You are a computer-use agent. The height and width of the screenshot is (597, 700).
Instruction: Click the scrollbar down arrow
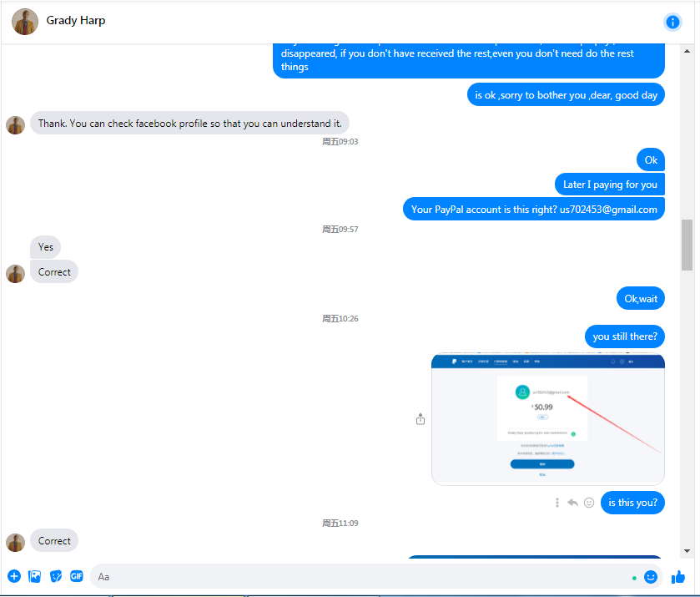click(687, 551)
